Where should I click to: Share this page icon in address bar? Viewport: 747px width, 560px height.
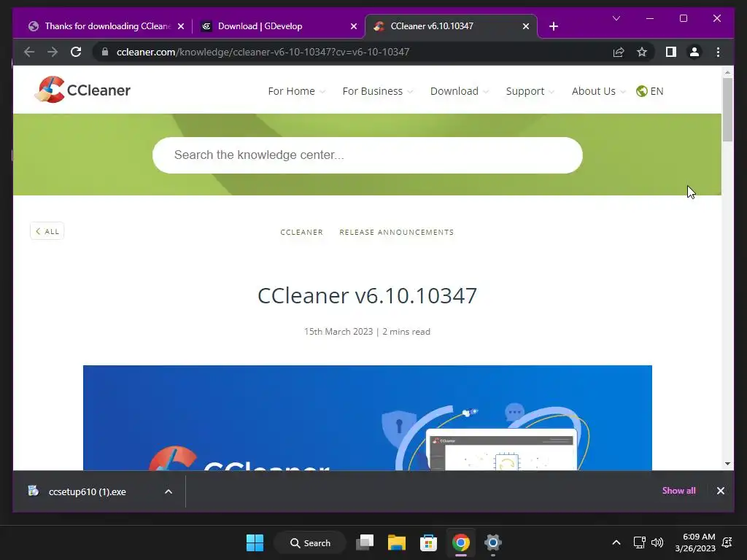[x=619, y=52]
